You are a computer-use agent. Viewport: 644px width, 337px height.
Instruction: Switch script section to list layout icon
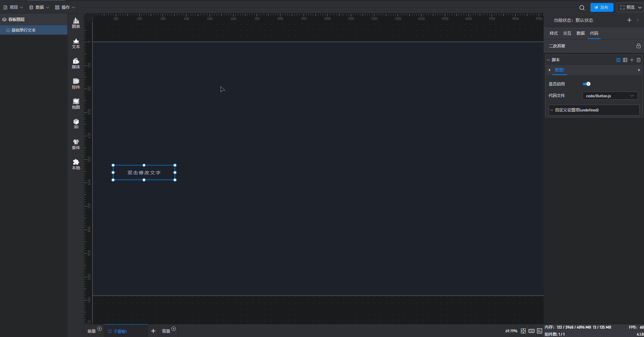pyautogui.click(x=625, y=60)
